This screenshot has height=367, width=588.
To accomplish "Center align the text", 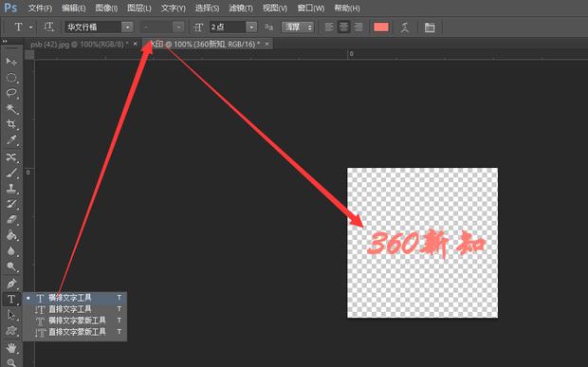I will click(343, 27).
